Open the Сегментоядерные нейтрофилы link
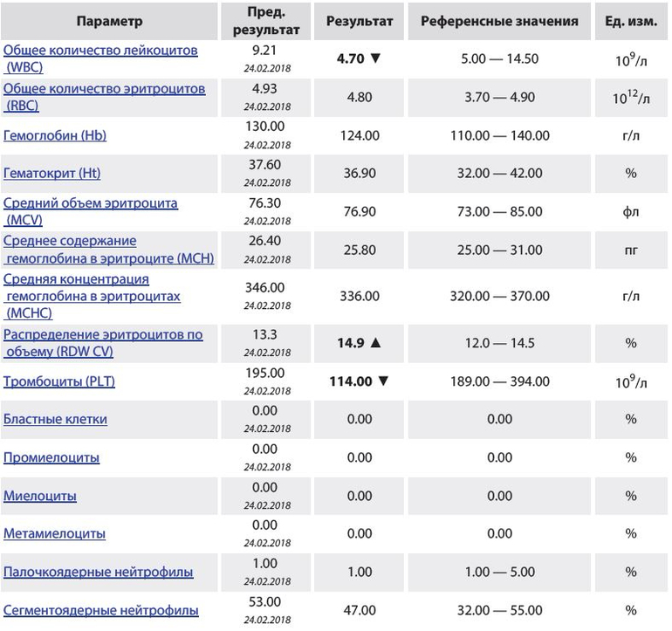The width and height of the screenshot is (672, 631). point(101,610)
